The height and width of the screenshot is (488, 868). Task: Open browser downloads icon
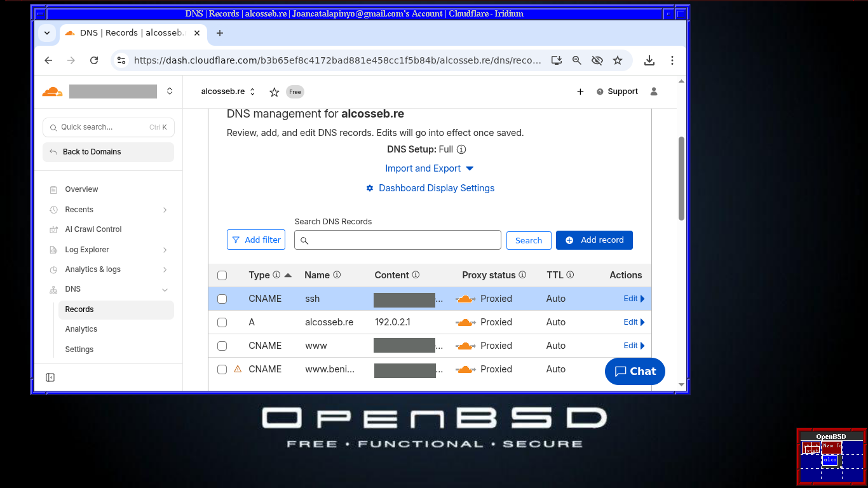coord(649,60)
